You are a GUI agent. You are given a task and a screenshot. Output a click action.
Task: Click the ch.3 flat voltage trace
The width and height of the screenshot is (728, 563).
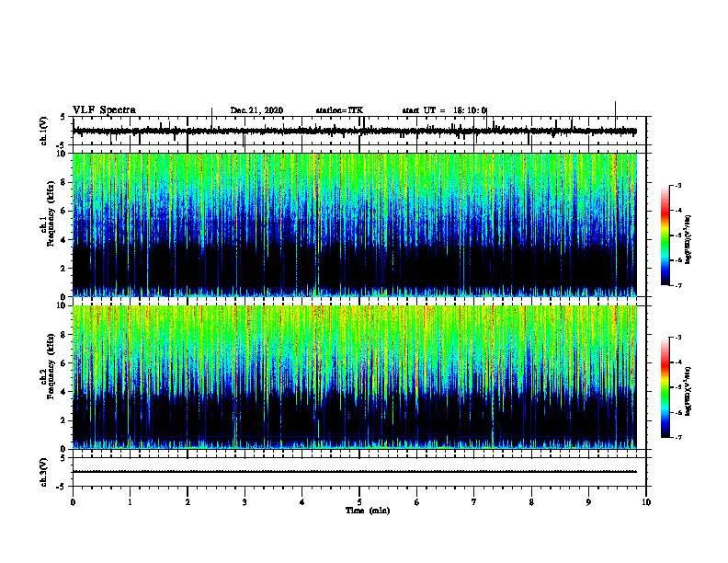[x=355, y=472]
